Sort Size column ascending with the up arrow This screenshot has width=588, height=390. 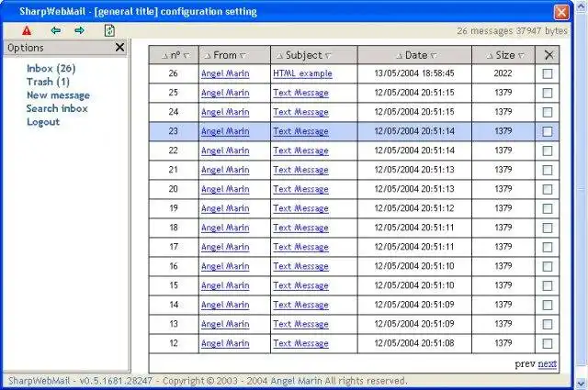[x=490, y=56]
